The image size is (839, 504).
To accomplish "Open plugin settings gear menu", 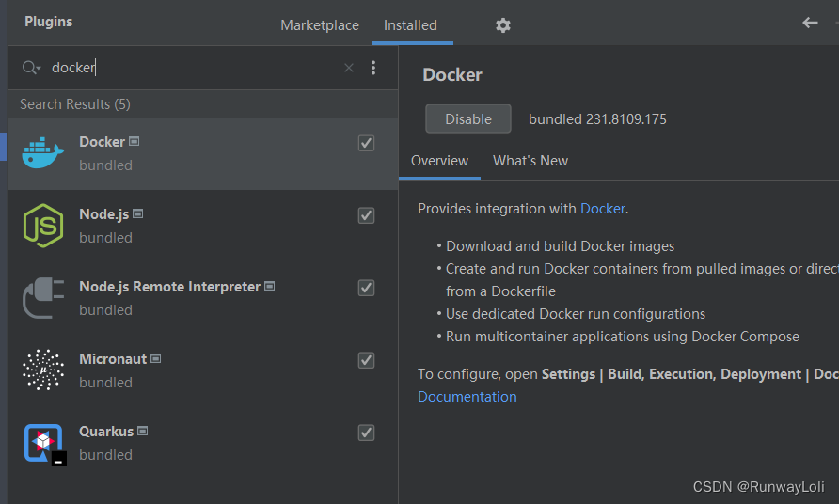I will click(x=503, y=25).
